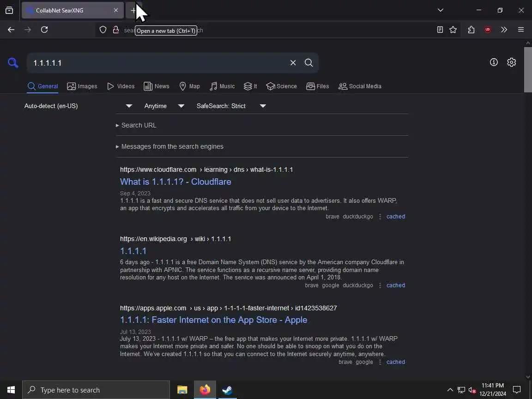Image resolution: width=532 pixels, height=399 pixels.
Task: Switch to Videos search tab
Action: [x=121, y=86]
